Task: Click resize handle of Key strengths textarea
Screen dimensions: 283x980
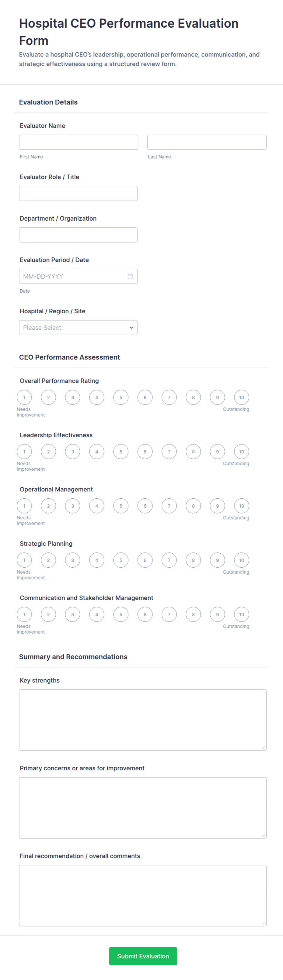Action: [263, 747]
